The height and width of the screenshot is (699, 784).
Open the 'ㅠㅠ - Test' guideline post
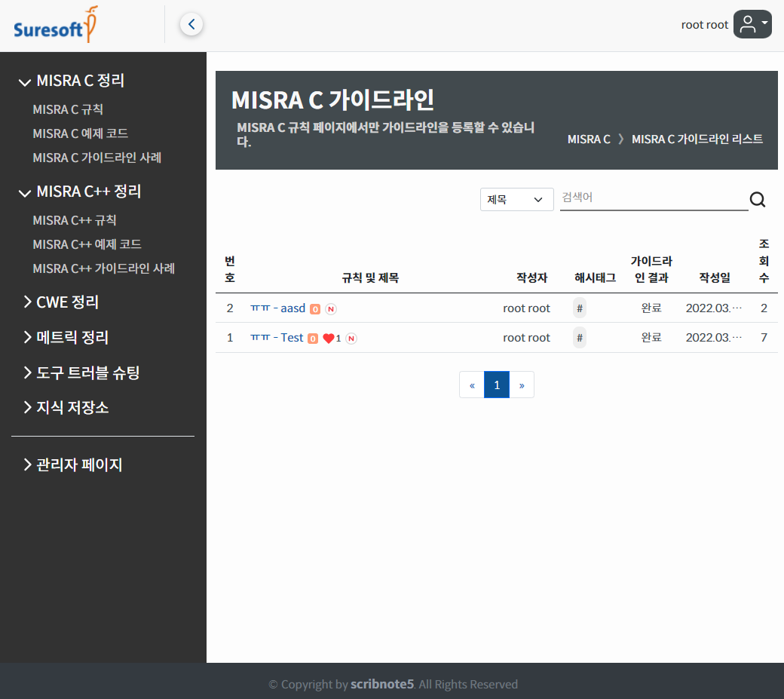(277, 338)
